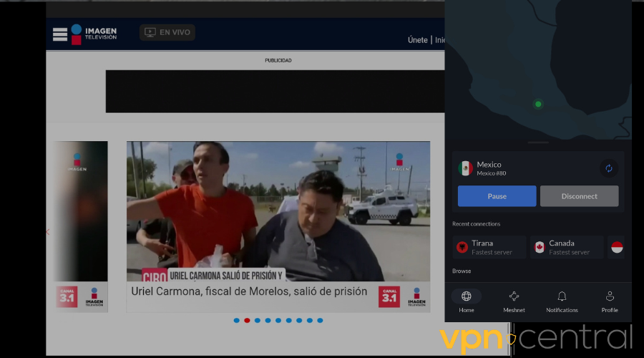This screenshot has width=644, height=358.
Task: Click the Albania flag icon for Tirana
Action: point(462,247)
